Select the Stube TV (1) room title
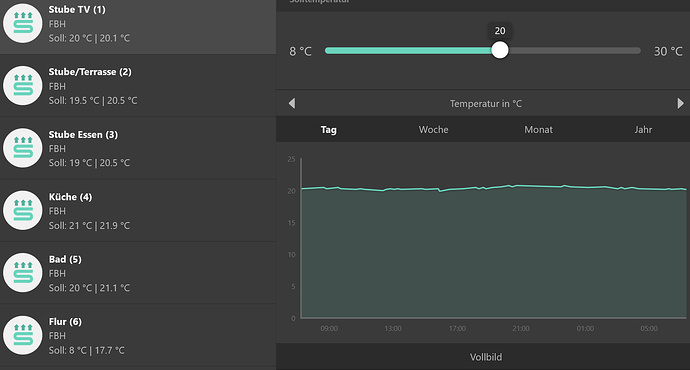Image resolution: width=690 pixels, height=370 pixels. coord(77,10)
